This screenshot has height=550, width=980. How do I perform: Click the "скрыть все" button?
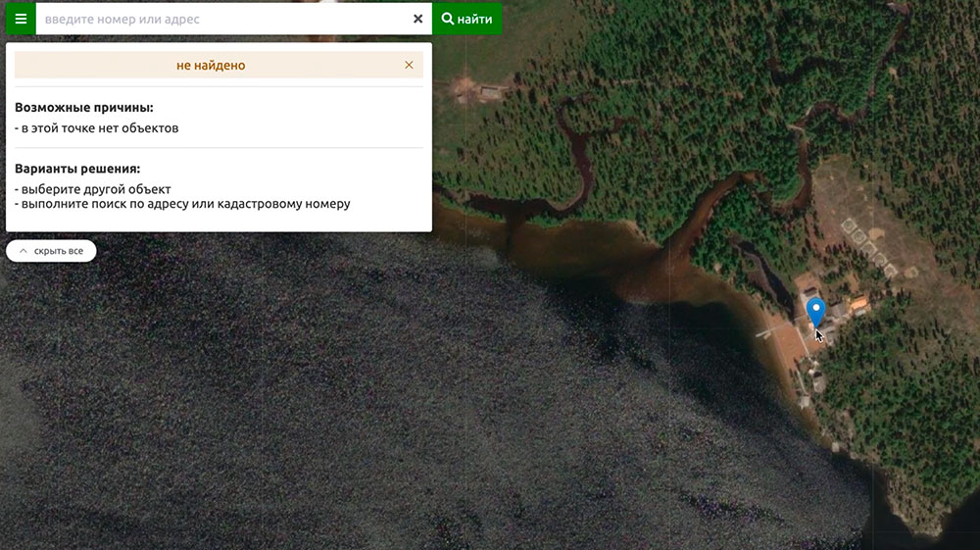click(58, 252)
